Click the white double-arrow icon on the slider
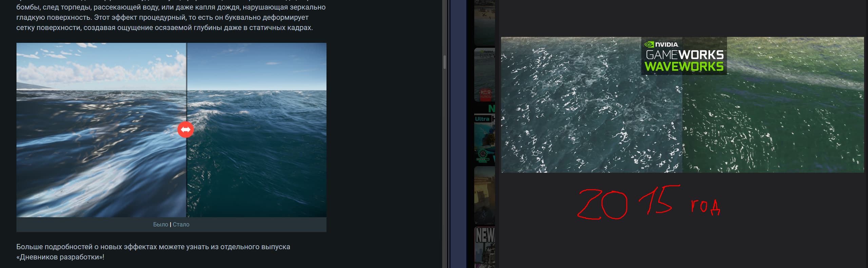The height and width of the screenshot is (268, 868). tap(185, 129)
